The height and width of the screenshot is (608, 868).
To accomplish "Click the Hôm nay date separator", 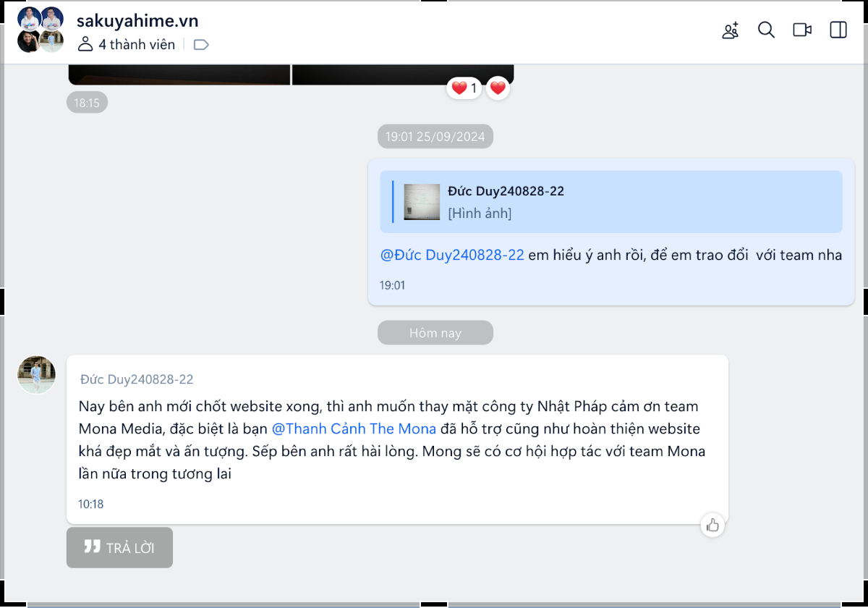I will point(435,333).
